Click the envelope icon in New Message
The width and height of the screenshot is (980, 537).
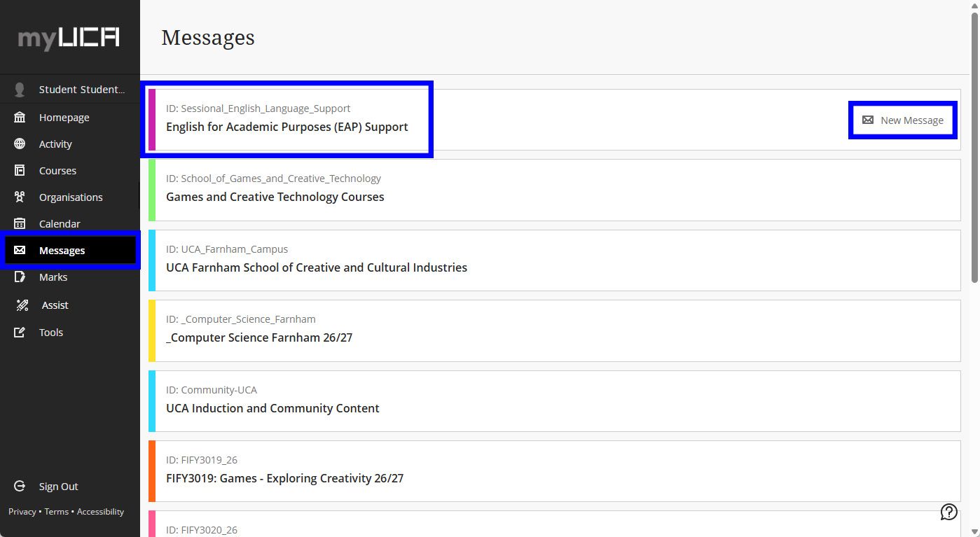click(x=868, y=120)
